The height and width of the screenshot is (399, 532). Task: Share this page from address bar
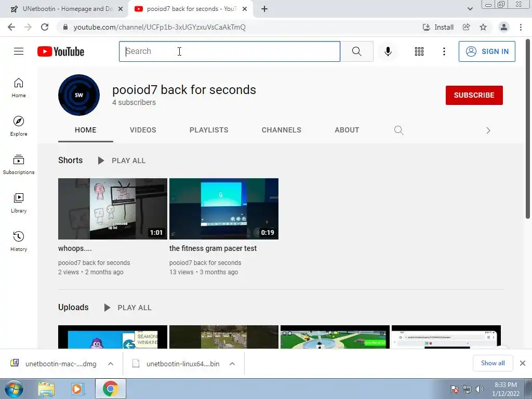tap(467, 27)
